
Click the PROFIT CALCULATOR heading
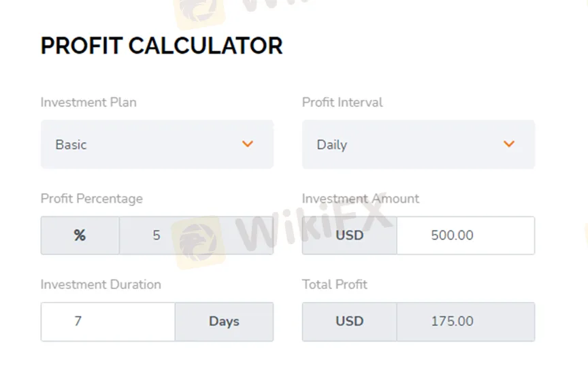(161, 46)
